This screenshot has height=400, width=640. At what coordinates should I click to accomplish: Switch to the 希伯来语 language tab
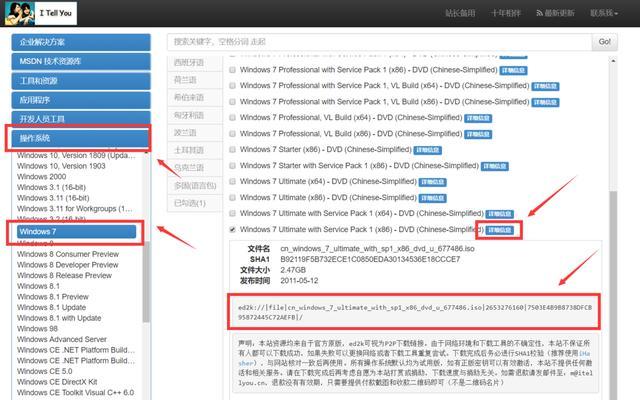point(195,98)
